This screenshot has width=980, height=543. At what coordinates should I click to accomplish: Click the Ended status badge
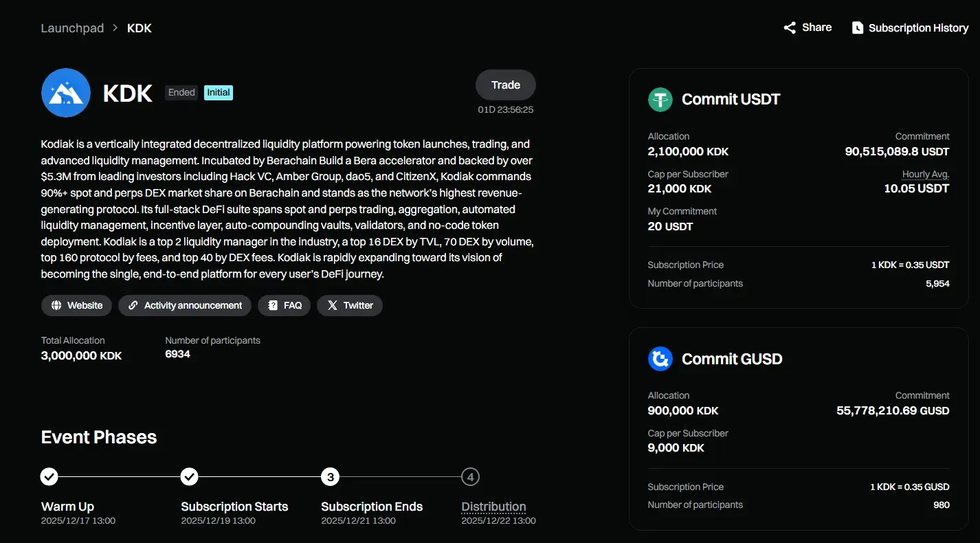click(182, 93)
